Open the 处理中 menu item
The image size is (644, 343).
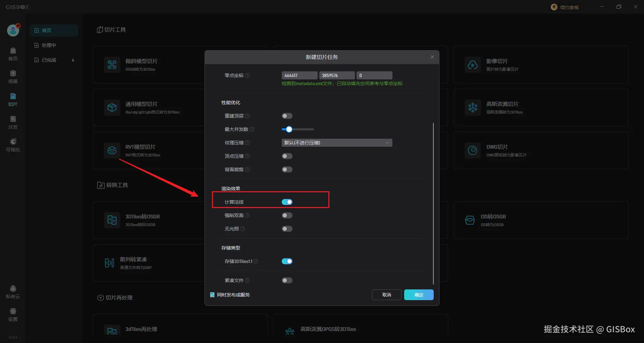pyautogui.click(x=54, y=45)
